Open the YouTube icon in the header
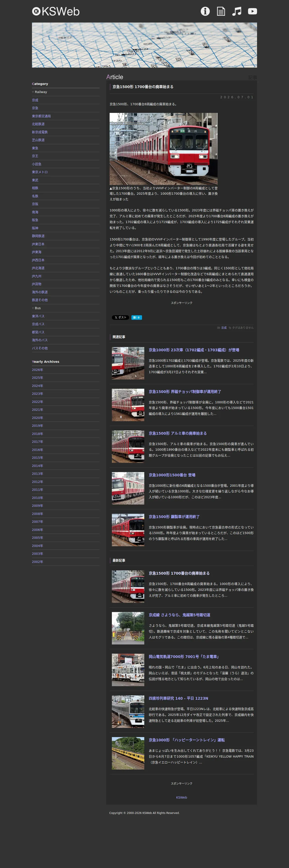 [x=252, y=11]
